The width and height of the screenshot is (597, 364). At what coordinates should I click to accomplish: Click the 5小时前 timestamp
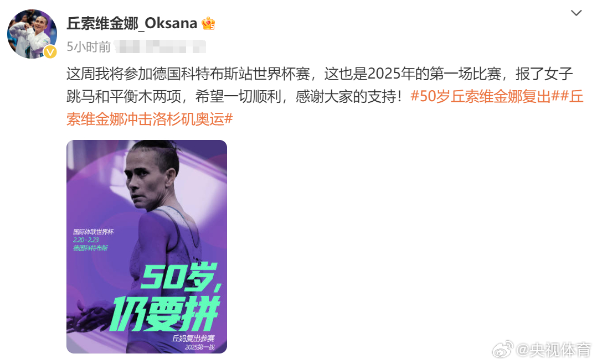pyautogui.click(x=89, y=47)
